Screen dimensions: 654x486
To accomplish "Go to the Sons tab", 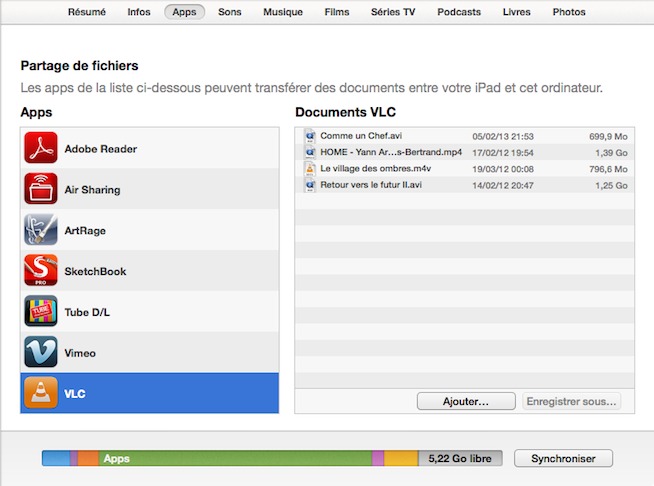I will click(x=229, y=12).
